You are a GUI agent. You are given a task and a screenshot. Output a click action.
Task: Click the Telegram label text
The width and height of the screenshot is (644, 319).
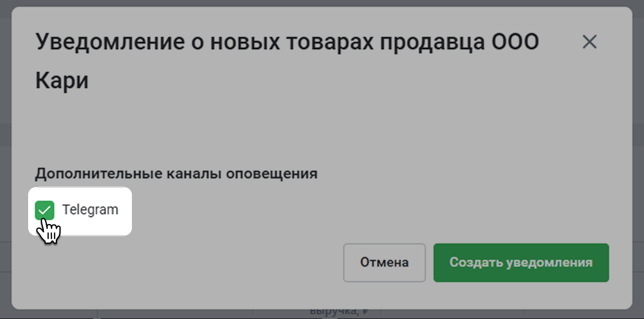tap(90, 210)
